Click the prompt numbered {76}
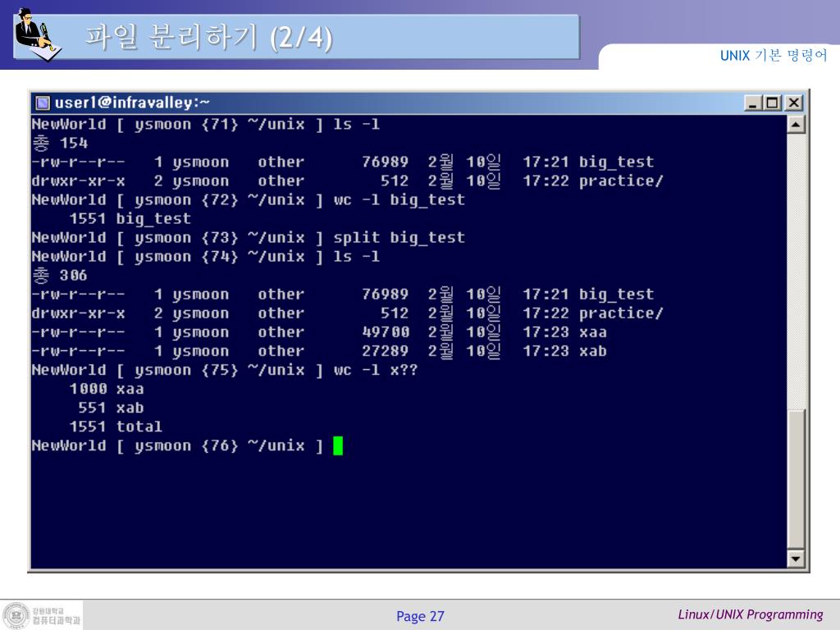The image size is (840, 630). 177,445
